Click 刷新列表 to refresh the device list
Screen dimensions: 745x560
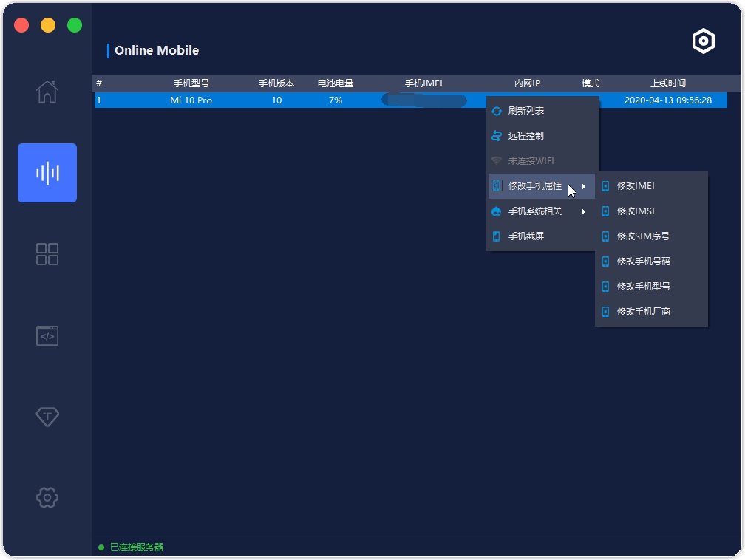pos(525,110)
